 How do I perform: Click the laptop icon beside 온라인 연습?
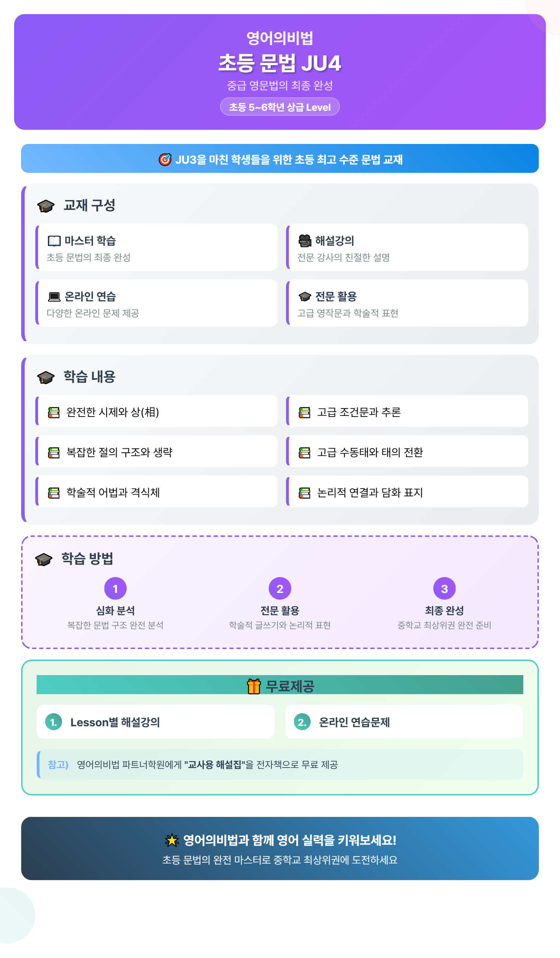[54, 297]
